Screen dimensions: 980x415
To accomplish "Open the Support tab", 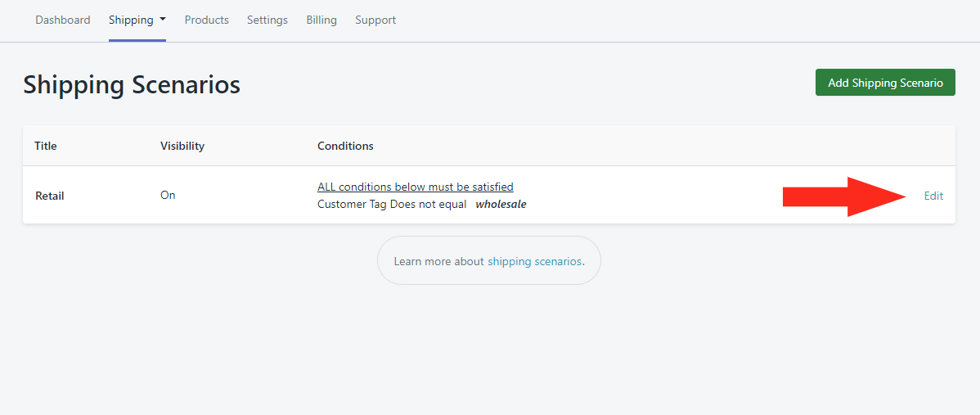I will [x=375, y=20].
